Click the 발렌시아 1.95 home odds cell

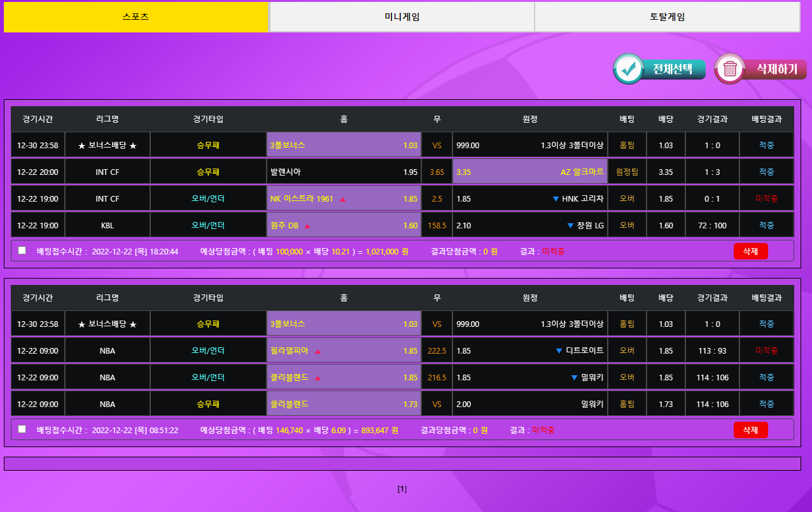344,172
